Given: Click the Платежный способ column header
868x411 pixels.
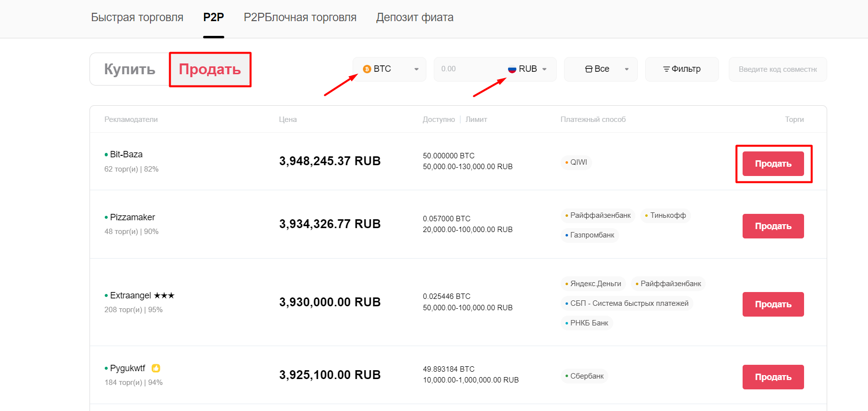Looking at the screenshot, I should [593, 119].
